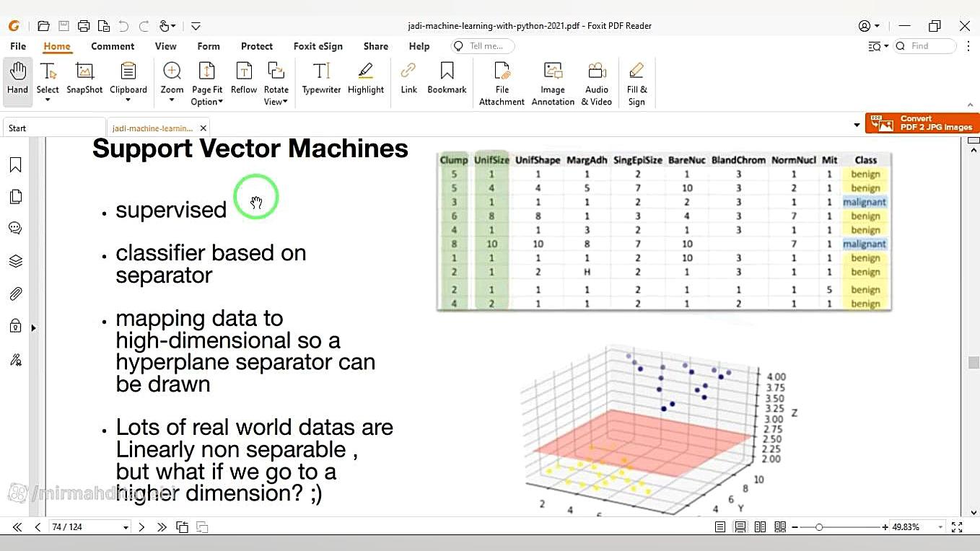Open the tab list dropdown arrow

[857, 125]
